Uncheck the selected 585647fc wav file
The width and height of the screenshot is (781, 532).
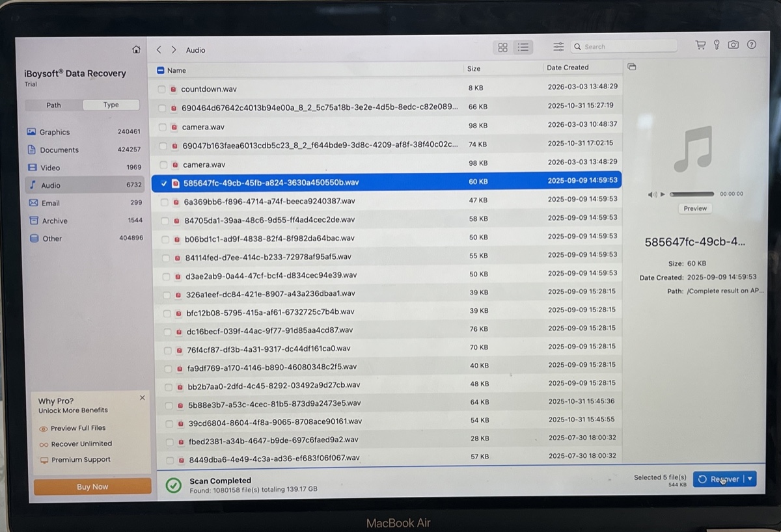(163, 183)
